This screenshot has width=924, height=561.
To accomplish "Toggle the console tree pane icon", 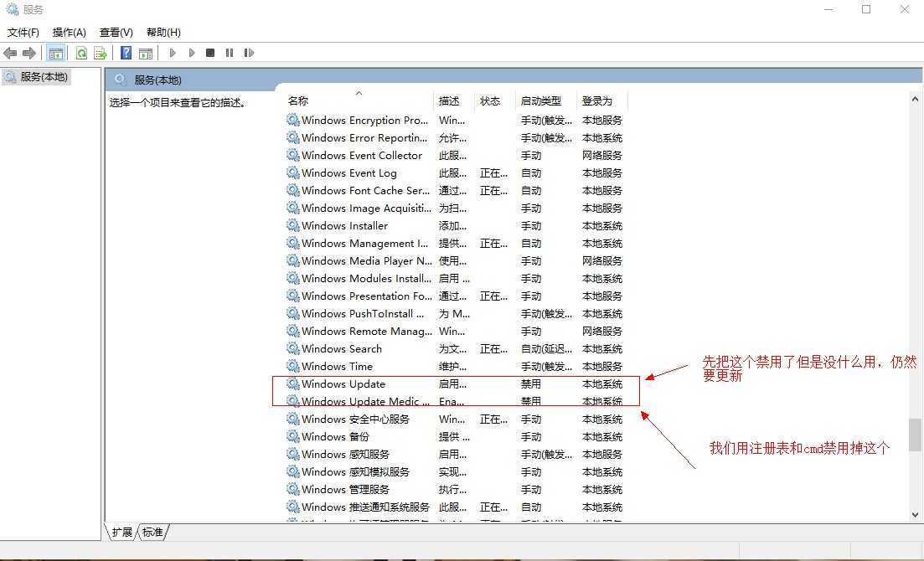I will point(56,53).
